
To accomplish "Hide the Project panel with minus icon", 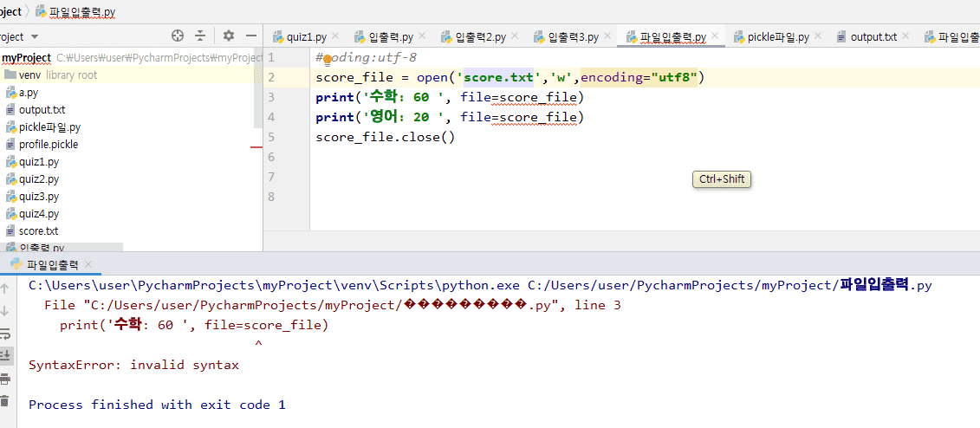I will tap(251, 36).
